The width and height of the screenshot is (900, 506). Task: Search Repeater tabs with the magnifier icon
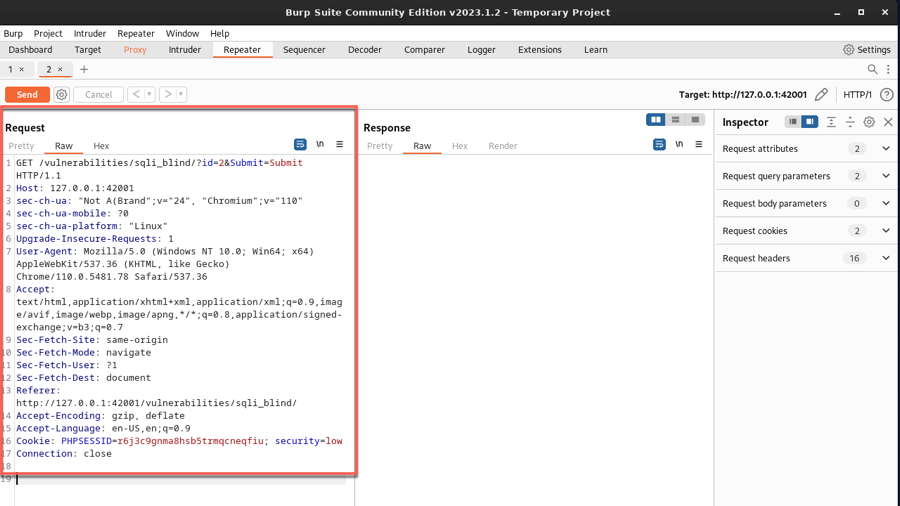(x=872, y=69)
